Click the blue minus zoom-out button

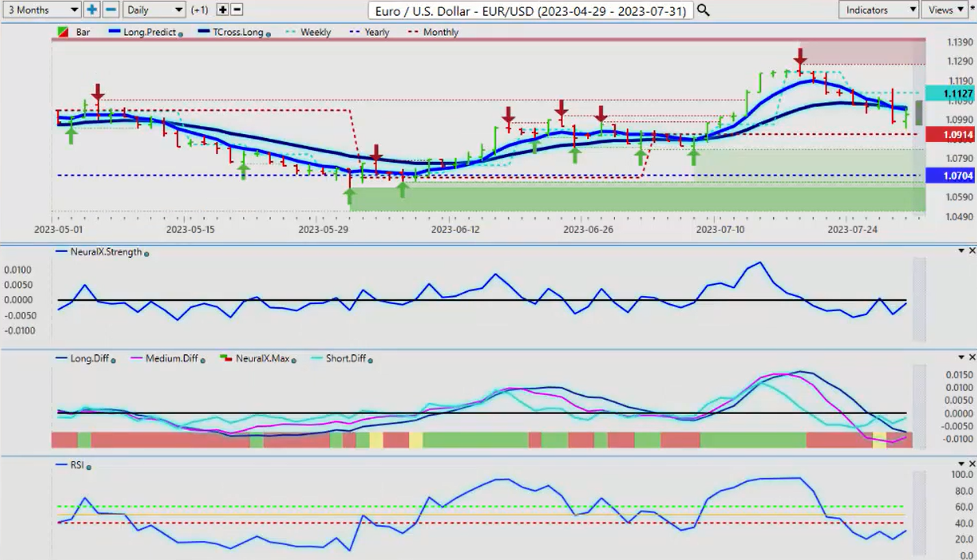click(110, 10)
